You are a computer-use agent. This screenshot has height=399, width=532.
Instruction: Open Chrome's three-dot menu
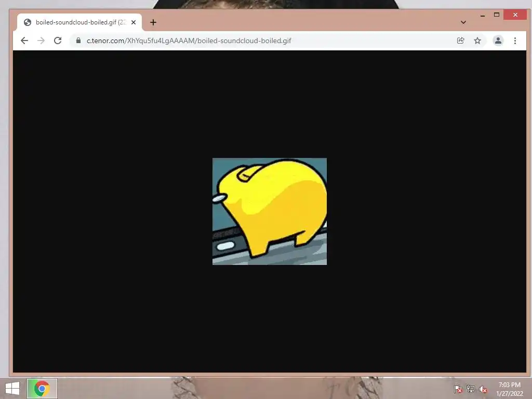pos(515,41)
